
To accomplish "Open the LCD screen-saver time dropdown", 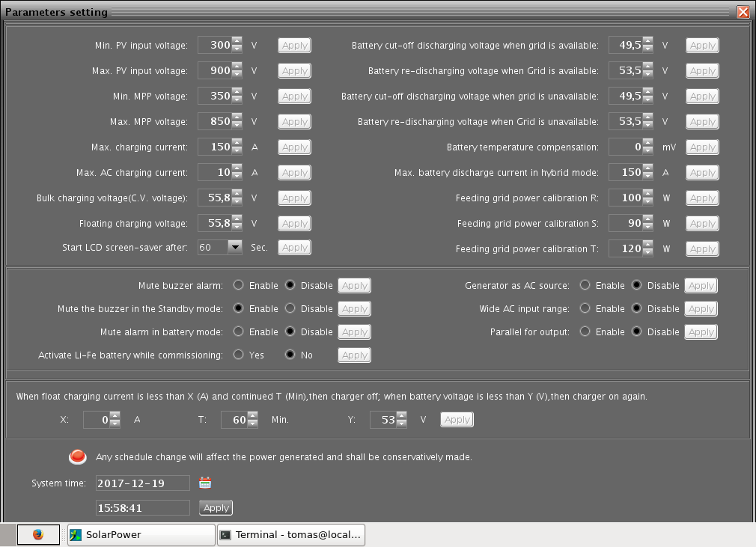I will click(235, 247).
